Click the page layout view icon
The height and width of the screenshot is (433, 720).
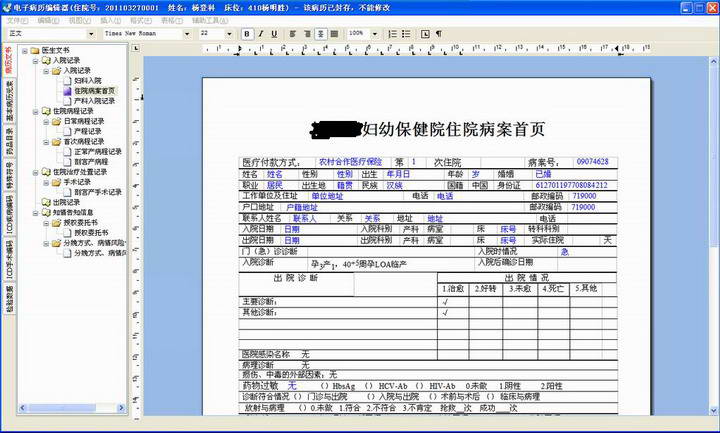click(425, 34)
